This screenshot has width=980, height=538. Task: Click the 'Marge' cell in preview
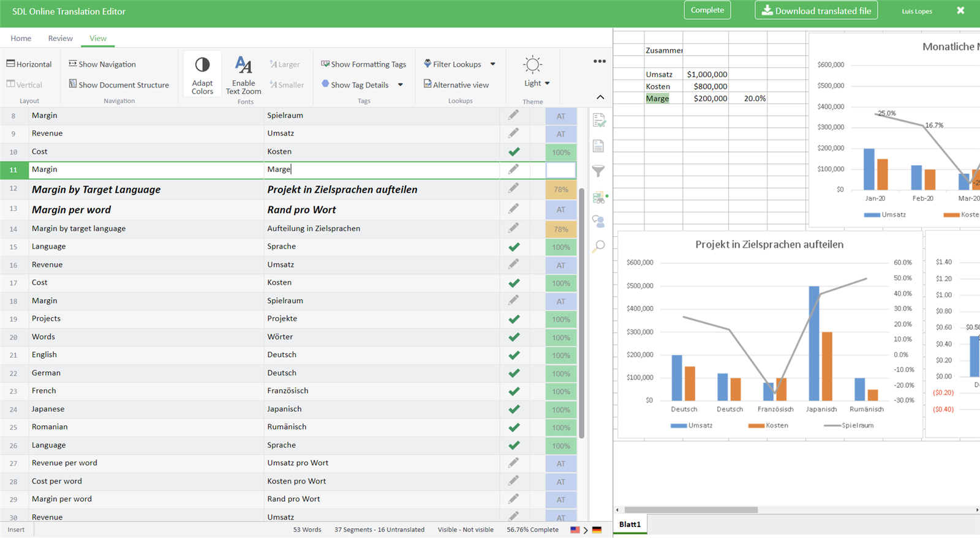tap(663, 99)
